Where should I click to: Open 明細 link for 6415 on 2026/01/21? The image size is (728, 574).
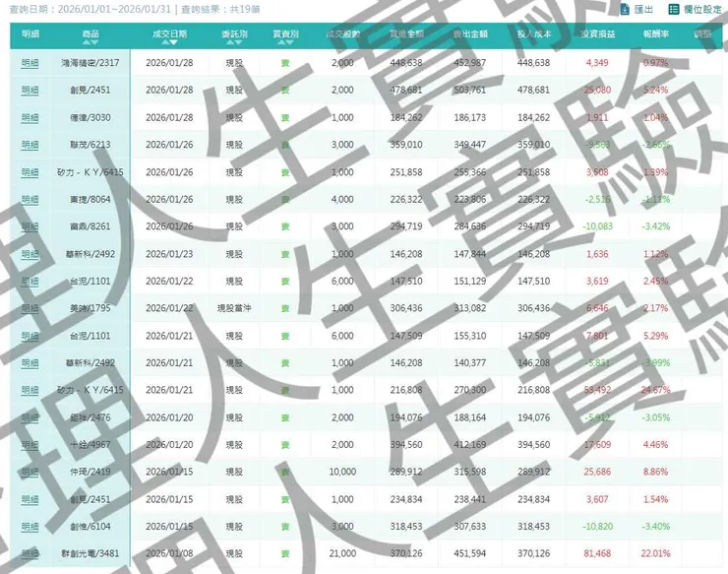[x=30, y=390]
